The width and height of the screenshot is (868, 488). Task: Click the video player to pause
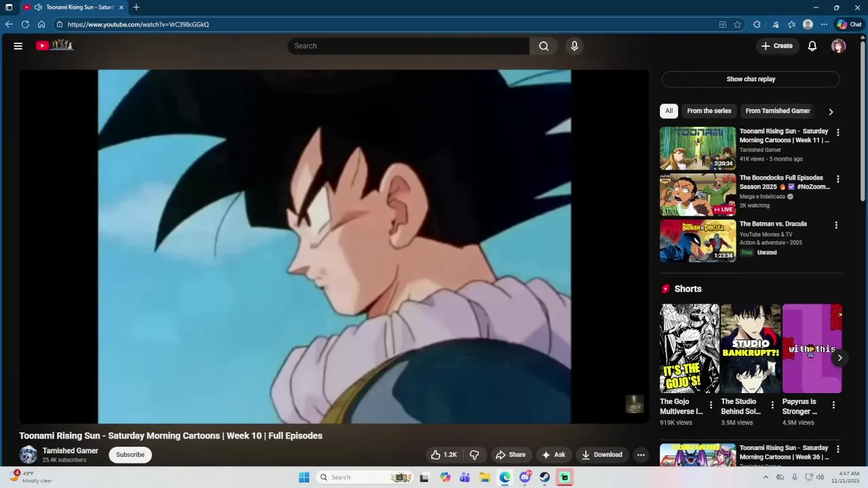334,247
